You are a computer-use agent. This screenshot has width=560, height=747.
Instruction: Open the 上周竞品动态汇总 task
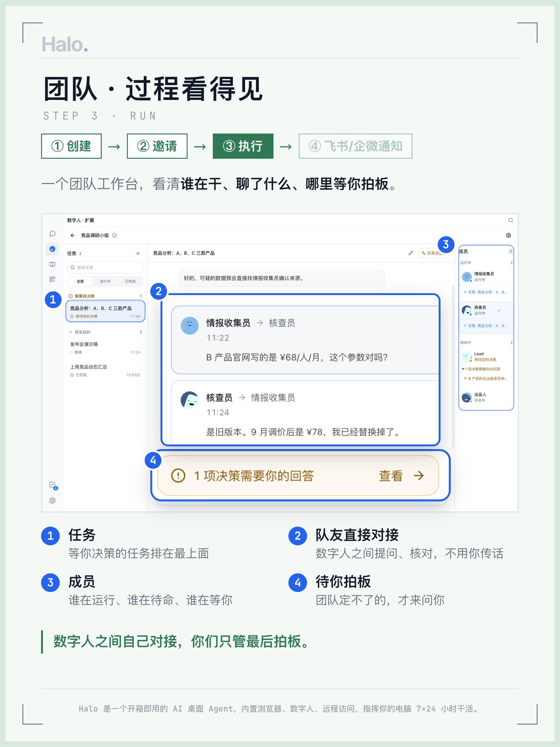(x=105, y=371)
